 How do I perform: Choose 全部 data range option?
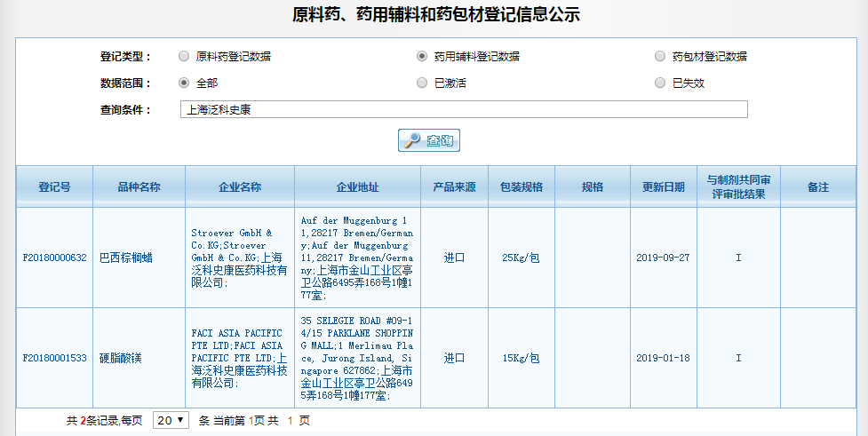183,83
